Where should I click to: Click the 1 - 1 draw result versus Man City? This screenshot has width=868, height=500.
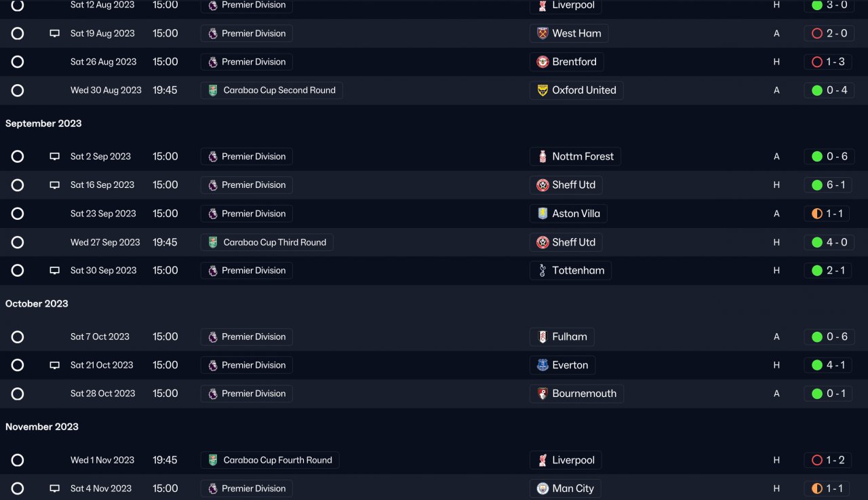(829, 488)
